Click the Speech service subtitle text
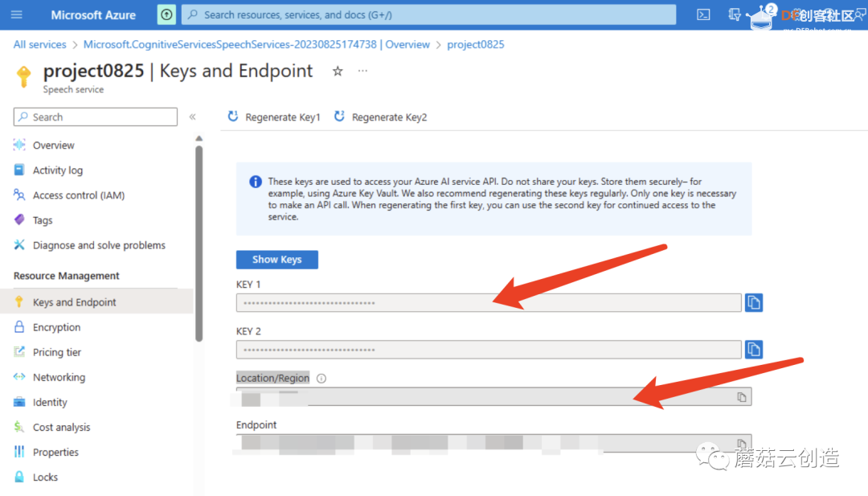This screenshot has height=496, width=868. (73, 90)
